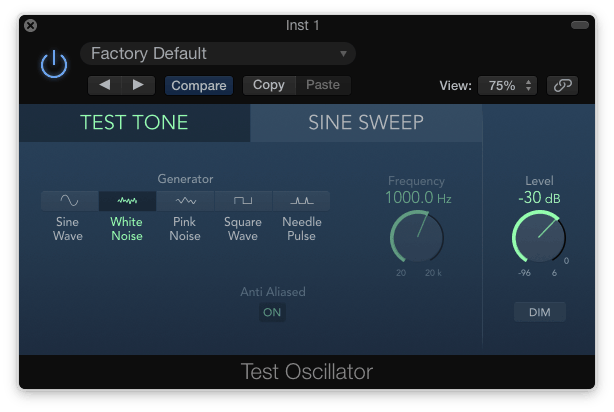Click the Frequency knob

pyautogui.click(x=417, y=237)
